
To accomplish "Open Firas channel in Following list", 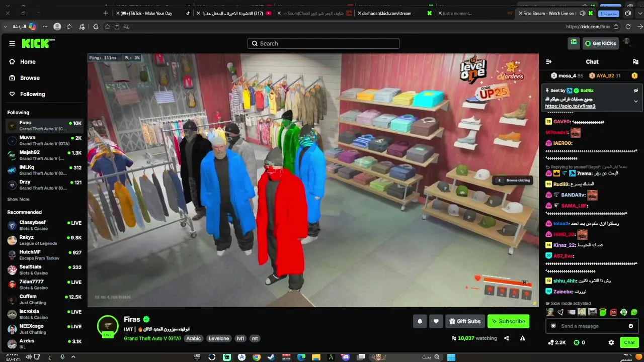I will pyautogui.click(x=44, y=126).
